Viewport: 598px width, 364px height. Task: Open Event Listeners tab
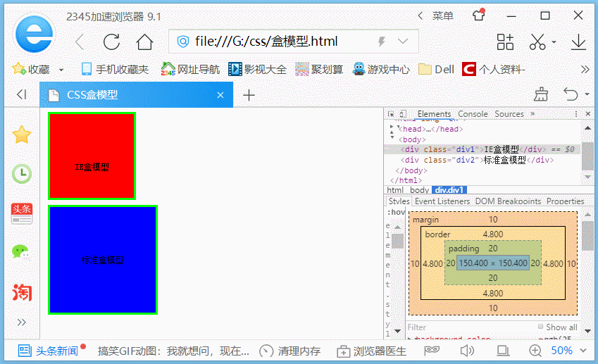point(442,201)
